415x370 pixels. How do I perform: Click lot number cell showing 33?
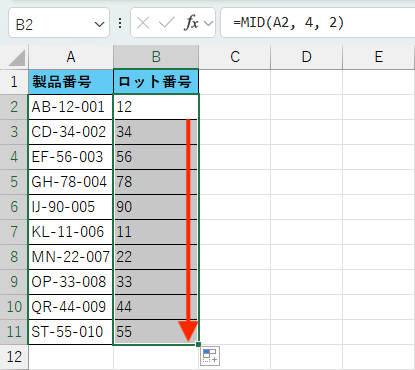click(x=156, y=282)
